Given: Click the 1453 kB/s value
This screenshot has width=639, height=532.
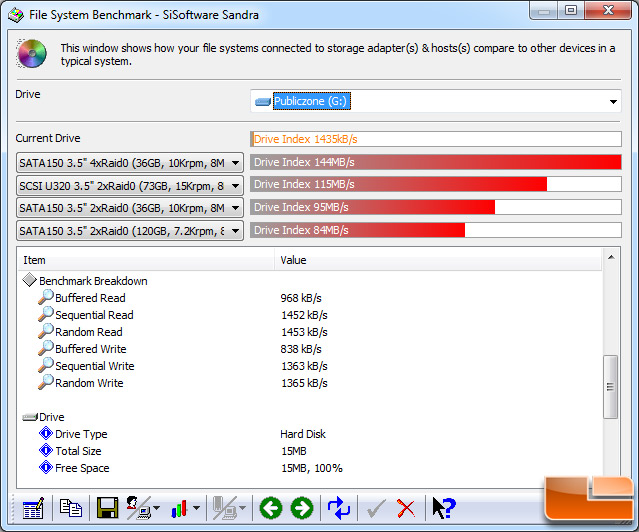Looking at the screenshot, I should 304,332.
